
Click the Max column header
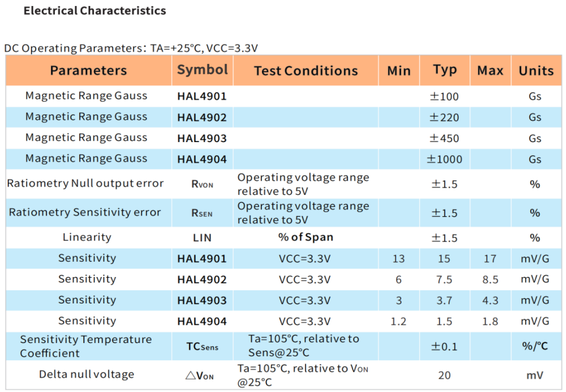click(490, 71)
